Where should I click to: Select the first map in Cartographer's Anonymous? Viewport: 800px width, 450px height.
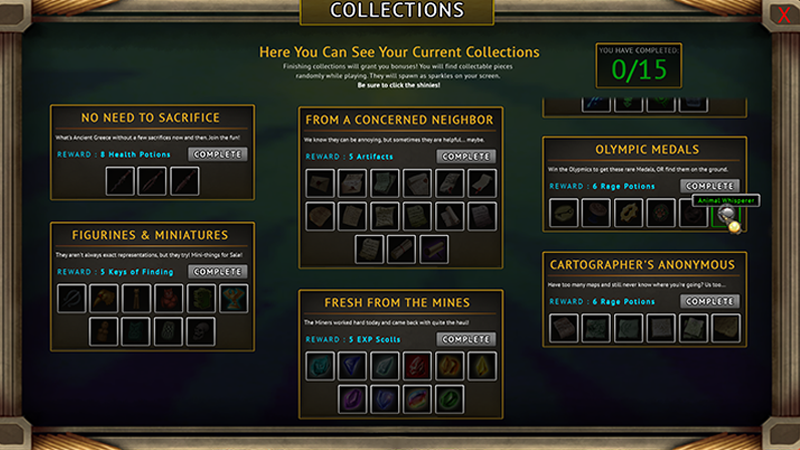(x=564, y=328)
